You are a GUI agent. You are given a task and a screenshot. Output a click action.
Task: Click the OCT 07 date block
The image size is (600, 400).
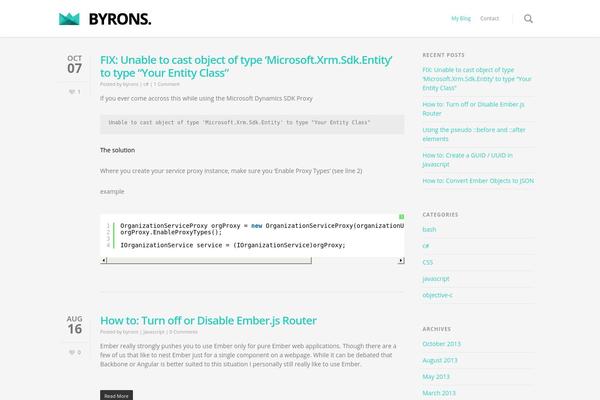(75, 64)
